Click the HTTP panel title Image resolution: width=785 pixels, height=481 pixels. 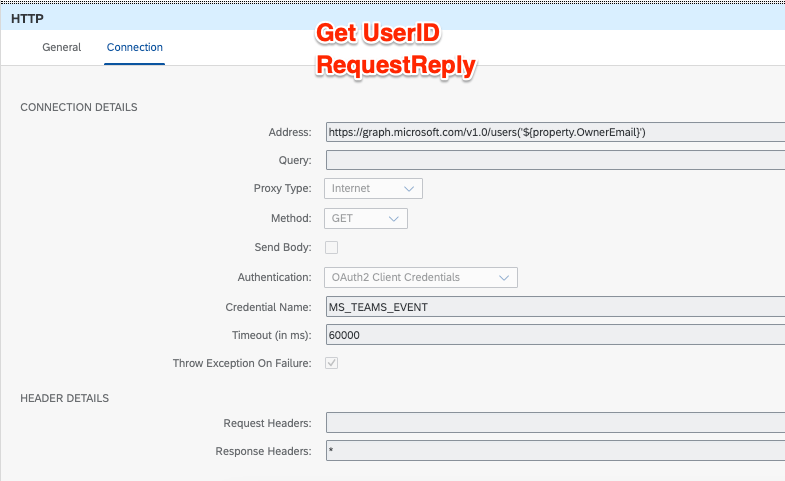(x=28, y=19)
